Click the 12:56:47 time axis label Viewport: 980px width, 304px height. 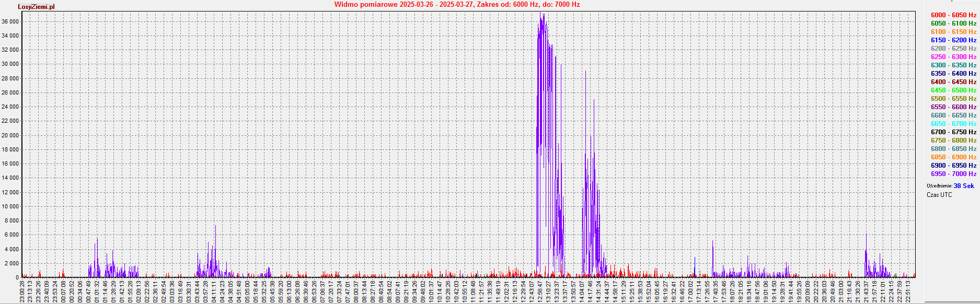pos(540,291)
